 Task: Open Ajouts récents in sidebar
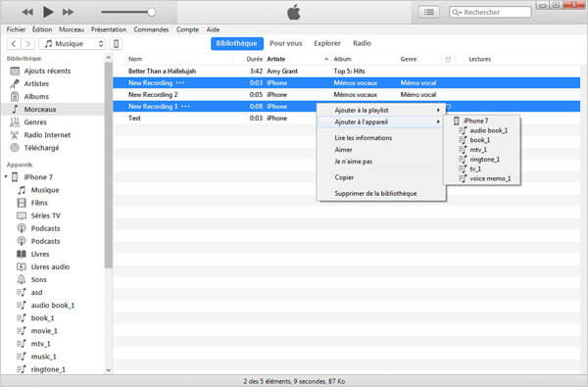tap(47, 71)
